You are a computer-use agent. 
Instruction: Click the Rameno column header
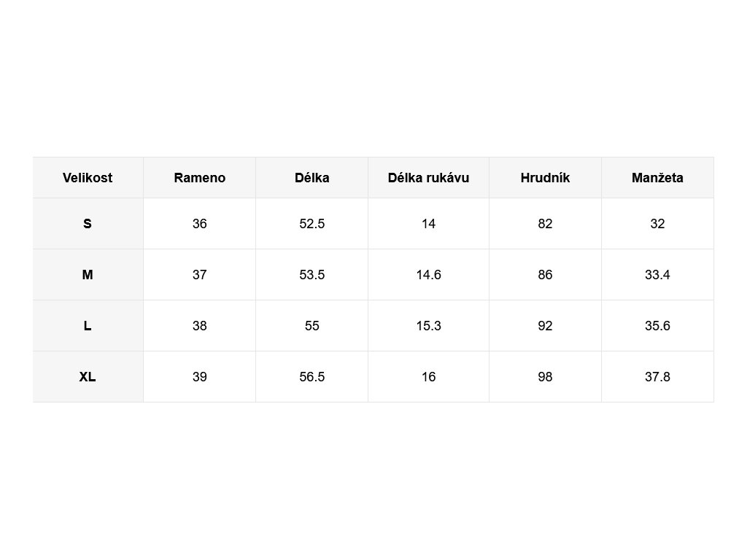pyautogui.click(x=199, y=177)
